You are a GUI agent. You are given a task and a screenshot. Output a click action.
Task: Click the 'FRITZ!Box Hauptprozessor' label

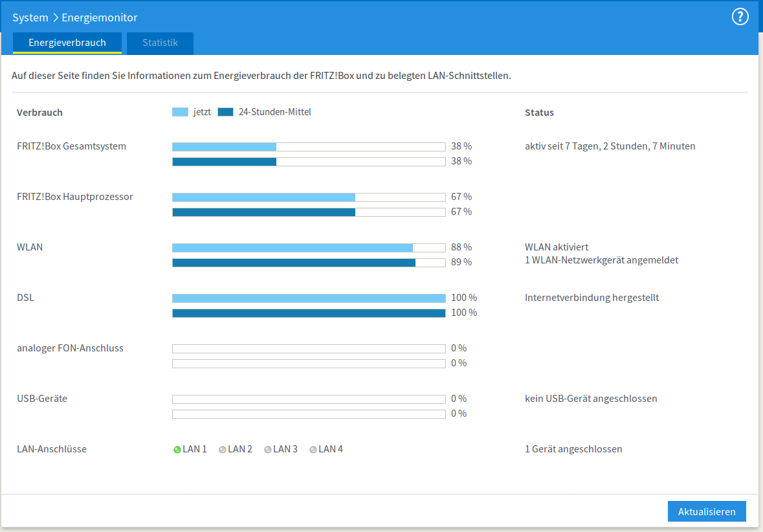[x=75, y=197]
